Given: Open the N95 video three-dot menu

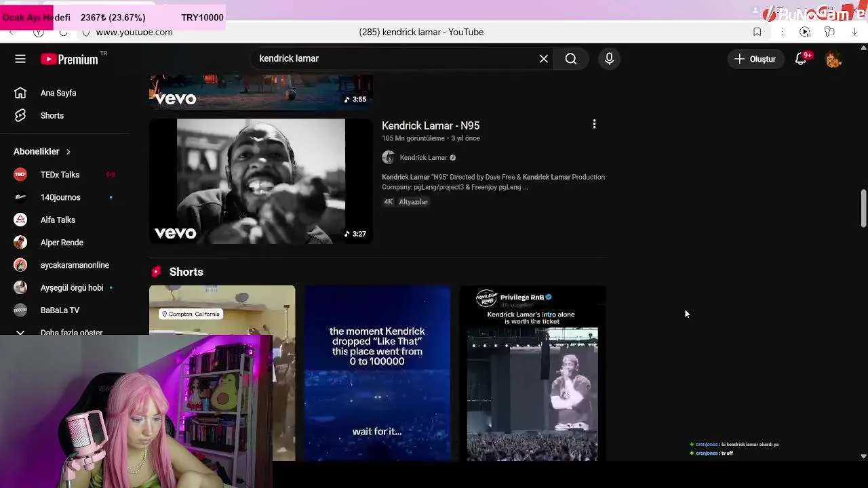Looking at the screenshot, I should (594, 124).
